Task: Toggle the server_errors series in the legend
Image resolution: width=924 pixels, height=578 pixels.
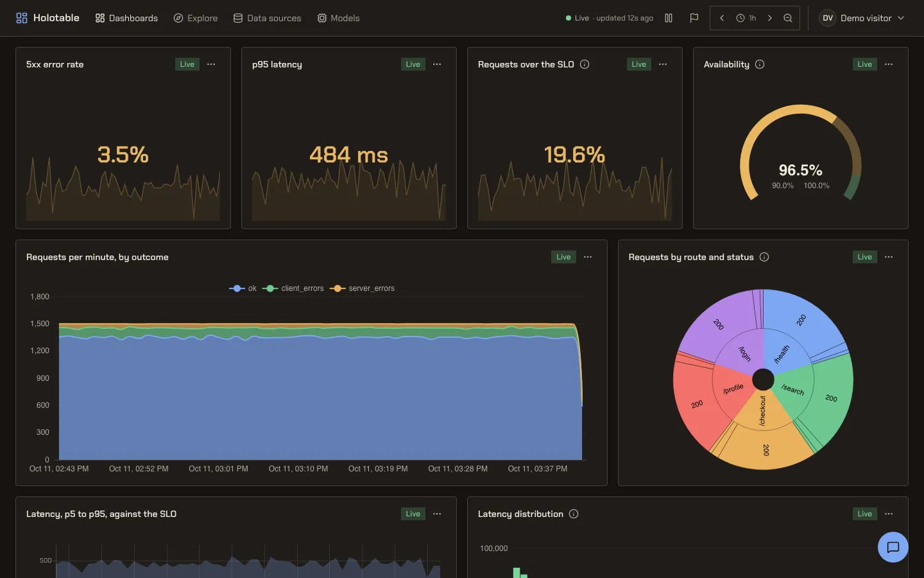Action: click(362, 288)
